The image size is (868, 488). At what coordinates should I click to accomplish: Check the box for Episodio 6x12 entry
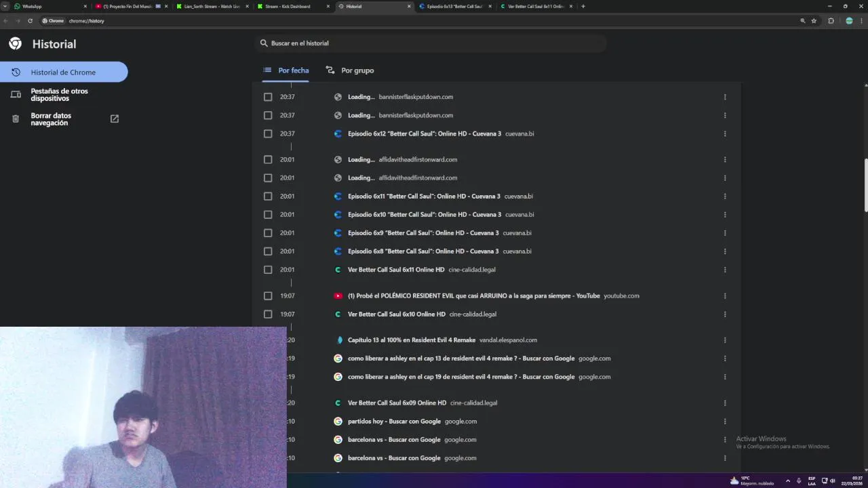point(268,134)
